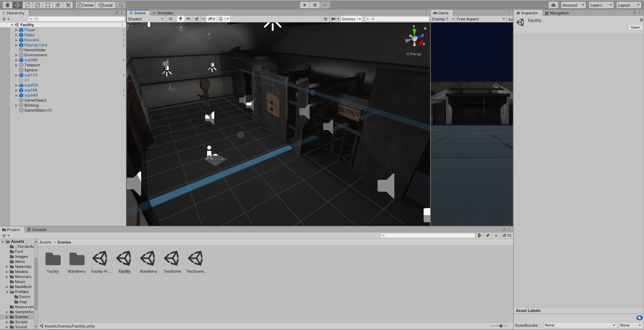
Task: Open the Layers dropdown
Action: 600,5
